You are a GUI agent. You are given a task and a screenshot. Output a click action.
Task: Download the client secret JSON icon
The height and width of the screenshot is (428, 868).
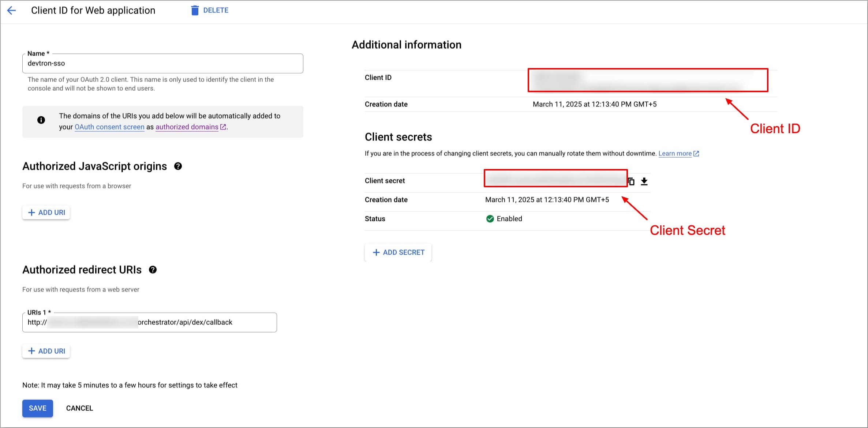(644, 181)
